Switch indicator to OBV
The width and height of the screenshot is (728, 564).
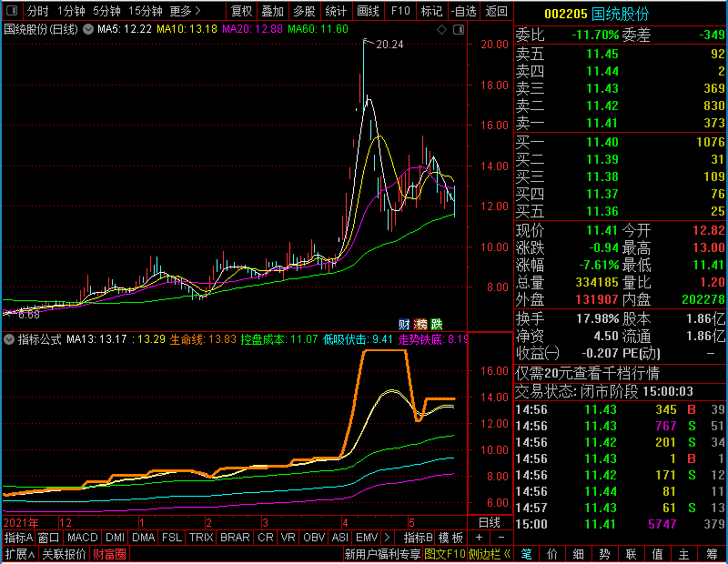click(x=314, y=538)
